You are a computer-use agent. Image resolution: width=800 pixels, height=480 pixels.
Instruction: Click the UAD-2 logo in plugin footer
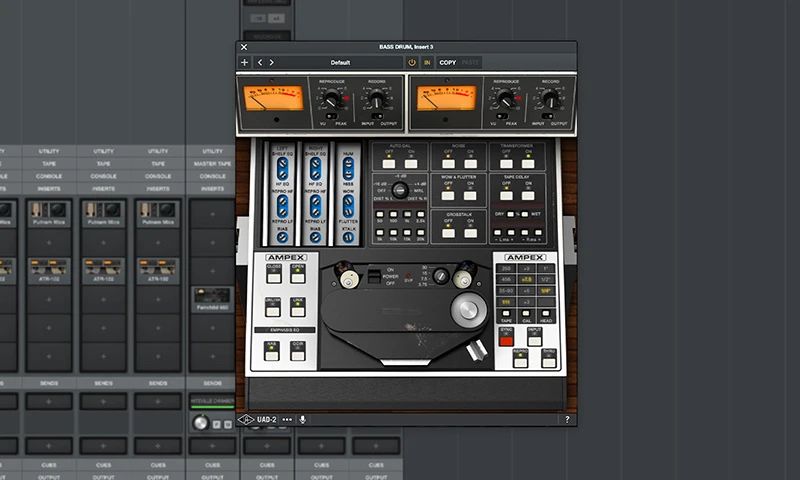pyautogui.click(x=258, y=419)
